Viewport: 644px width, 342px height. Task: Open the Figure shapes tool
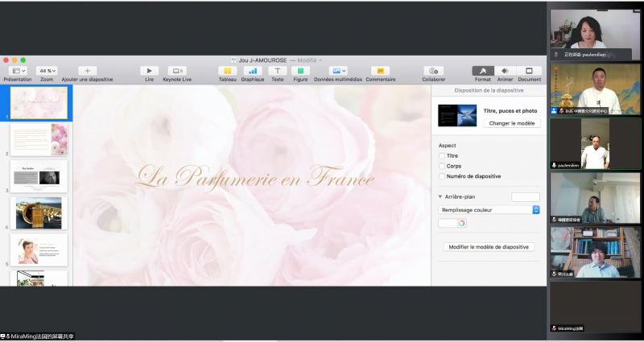[300, 71]
